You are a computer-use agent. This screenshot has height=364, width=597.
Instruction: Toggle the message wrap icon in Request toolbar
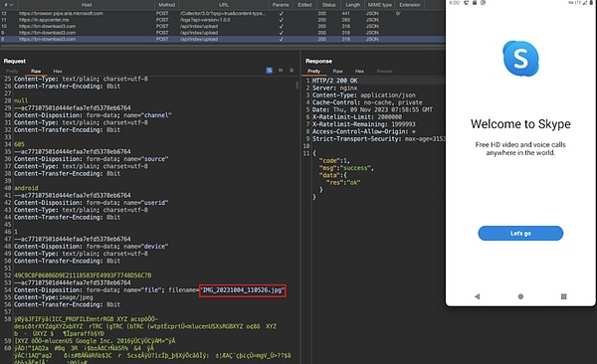270,71
